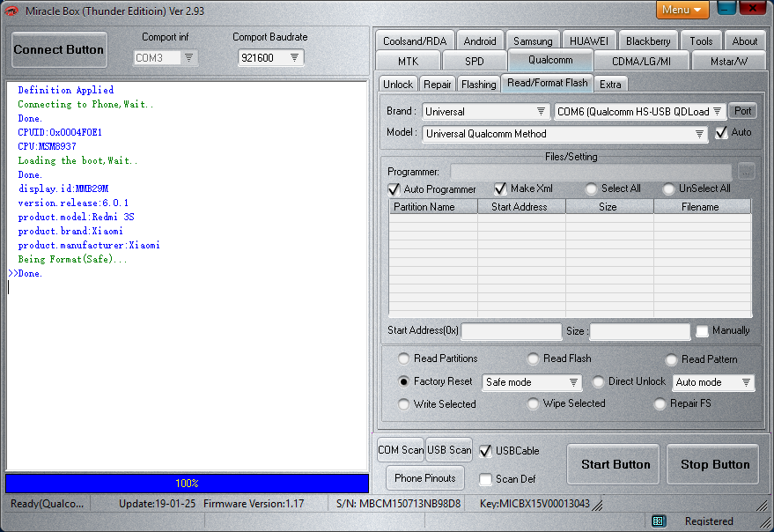The height and width of the screenshot is (532, 774).
Task: Click the Stop Button
Action: pos(714,464)
